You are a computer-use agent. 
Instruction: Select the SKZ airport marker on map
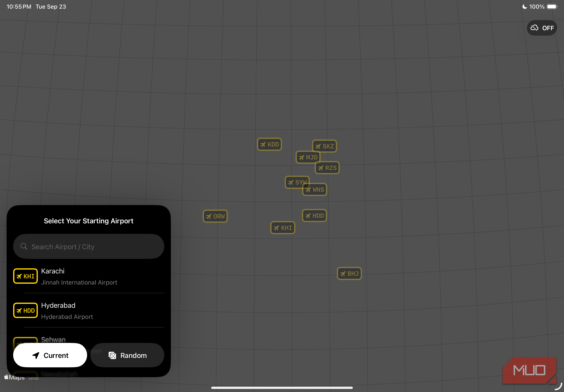click(324, 146)
